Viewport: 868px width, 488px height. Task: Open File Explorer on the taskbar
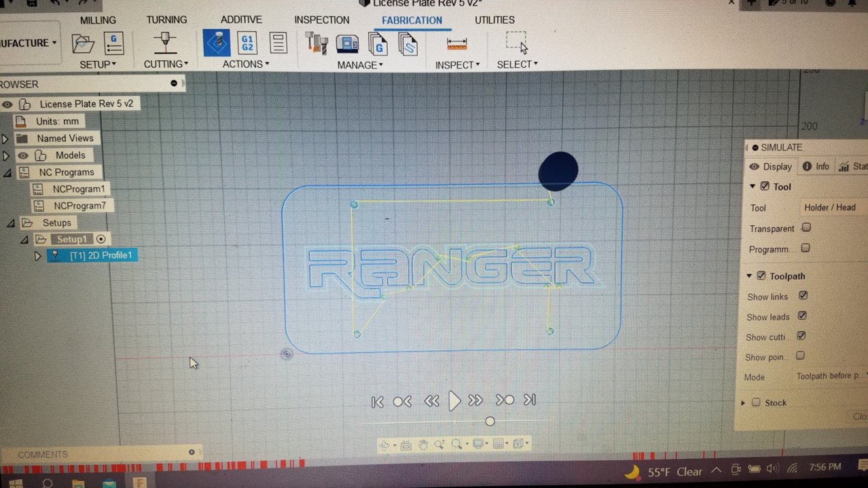pyautogui.click(x=78, y=483)
